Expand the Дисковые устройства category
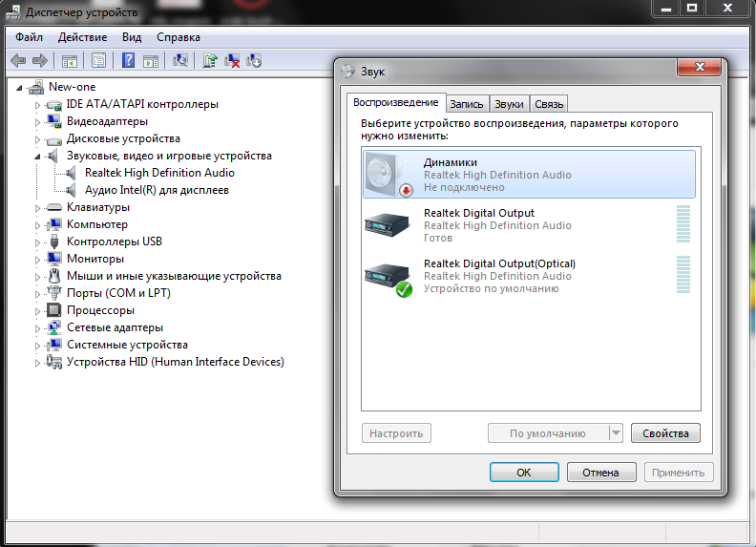 coord(37,139)
